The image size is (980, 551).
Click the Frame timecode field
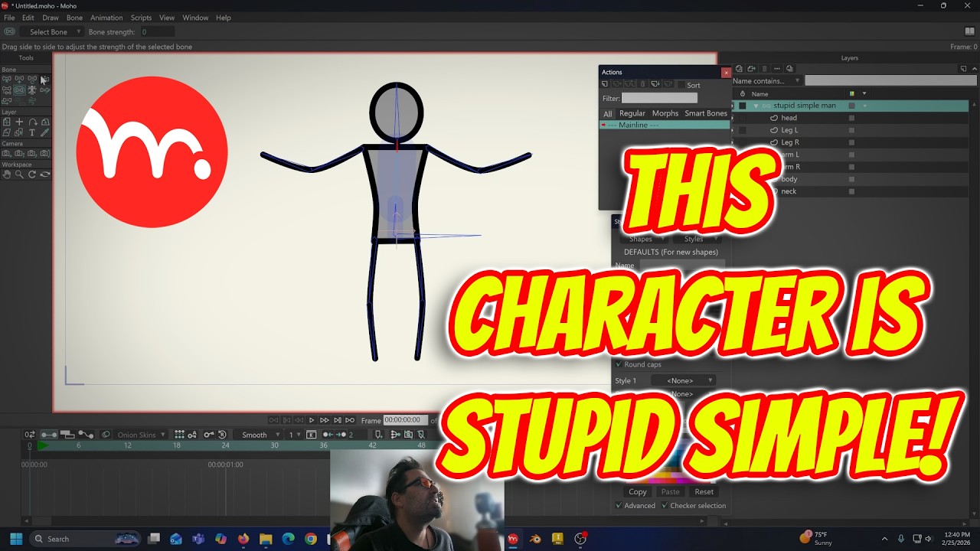(405, 420)
